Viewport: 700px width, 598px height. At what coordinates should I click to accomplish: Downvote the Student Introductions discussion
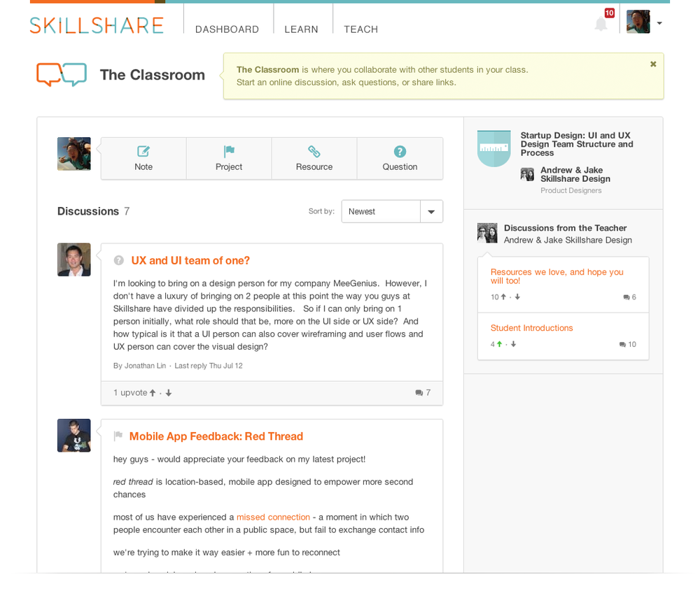point(513,344)
